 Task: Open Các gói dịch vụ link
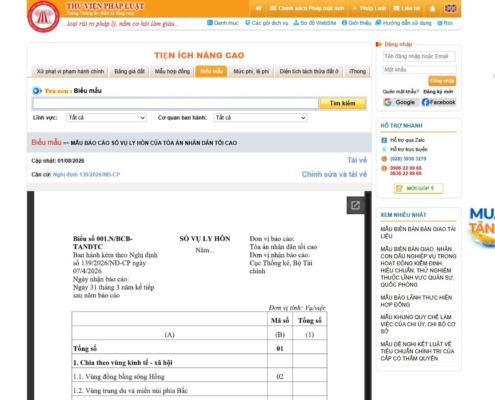click(267, 23)
